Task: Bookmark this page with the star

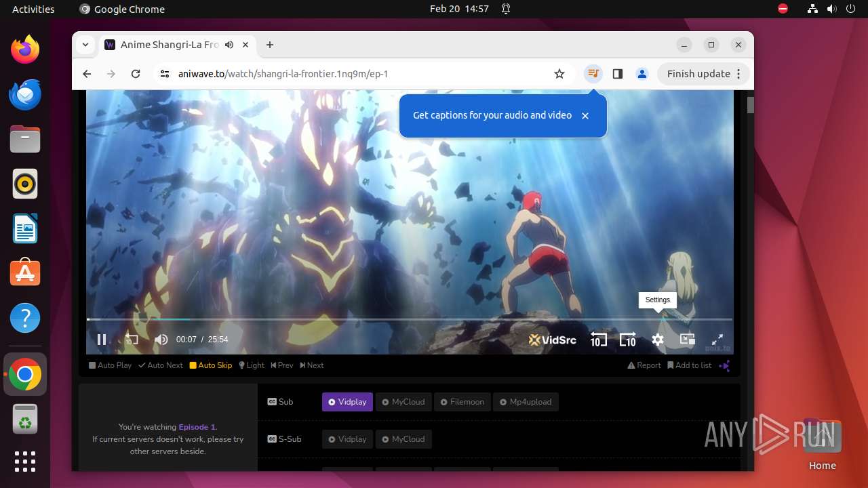Action: (559, 74)
